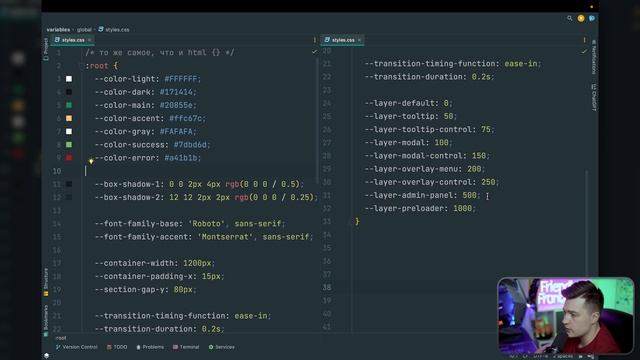Open the Version Control tool window

pyautogui.click(x=77, y=347)
